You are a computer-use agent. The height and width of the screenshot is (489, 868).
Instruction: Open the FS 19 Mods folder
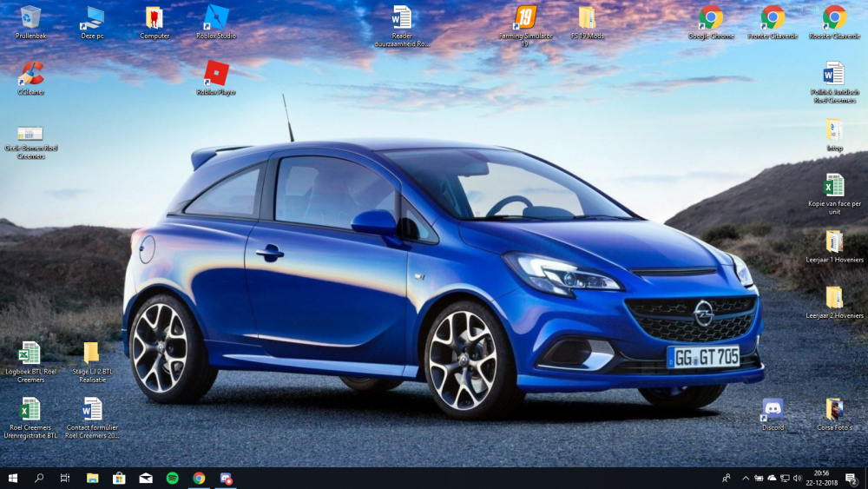coord(587,23)
